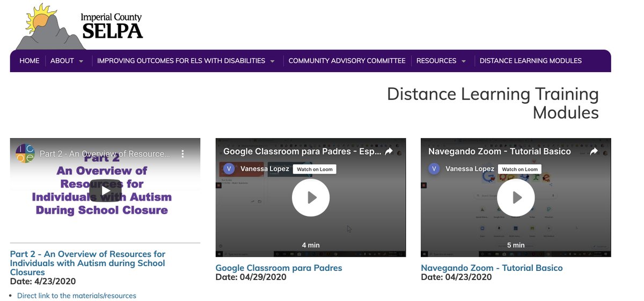Image resolution: width=644 pixels, height=301 pixels.
Task: Click the Date: 4/23/2020 text under Autism video
Action: tap(43, 281)
